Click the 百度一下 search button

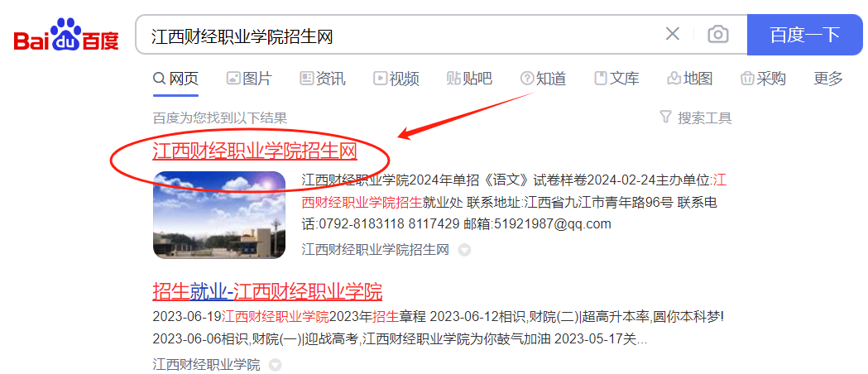pyautogui.click(x=805, y=35)
